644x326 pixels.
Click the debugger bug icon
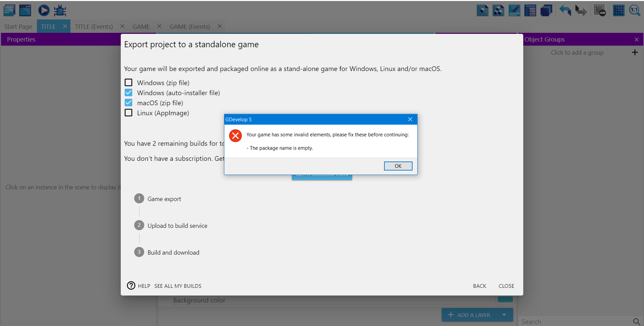coord(60,11)
